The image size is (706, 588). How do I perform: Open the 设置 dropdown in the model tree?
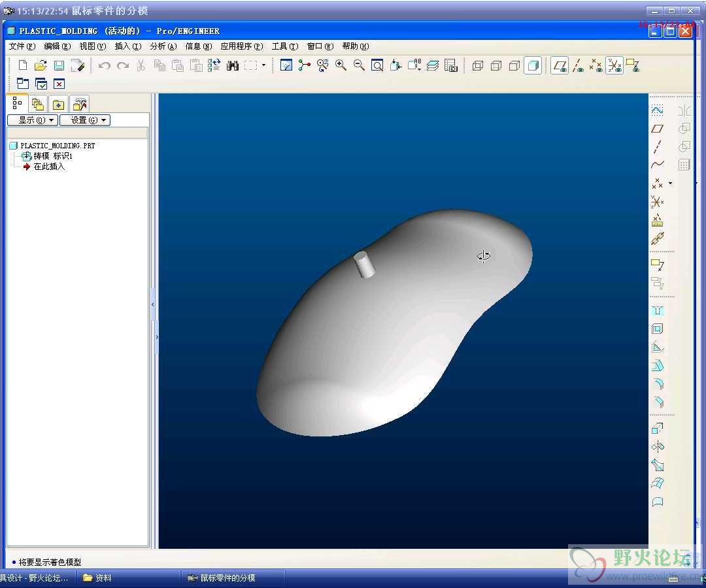pos(85,120)
